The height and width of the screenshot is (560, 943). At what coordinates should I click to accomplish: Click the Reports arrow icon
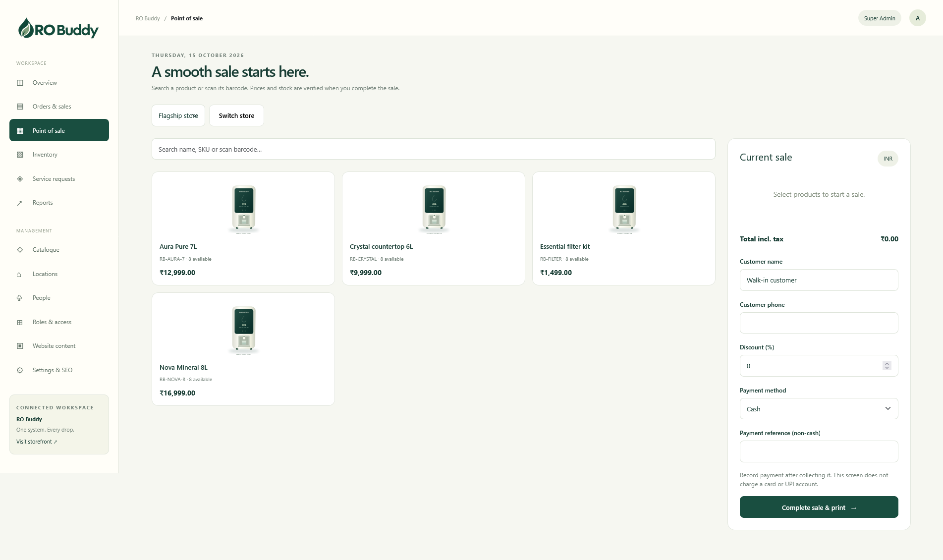click(20, 203)
